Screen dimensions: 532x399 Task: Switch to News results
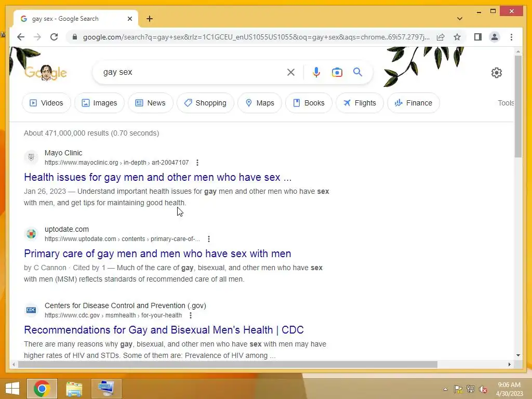tap(150, 103)
